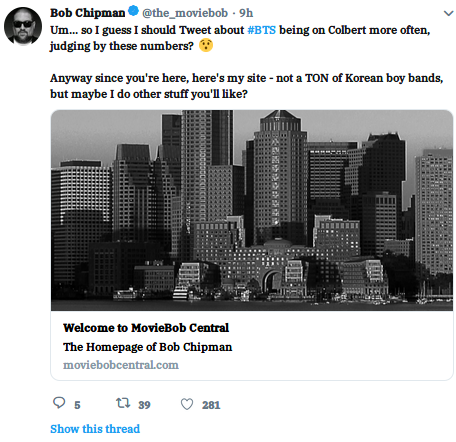Click the city skyline preview image
Screen dimensions: 456x442
coord(252,210)
